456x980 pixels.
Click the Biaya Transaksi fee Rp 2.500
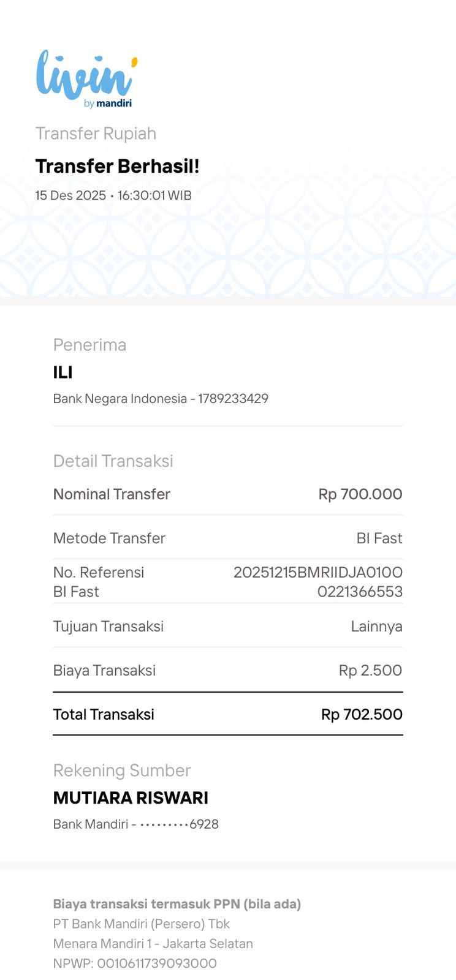point(370,671)
